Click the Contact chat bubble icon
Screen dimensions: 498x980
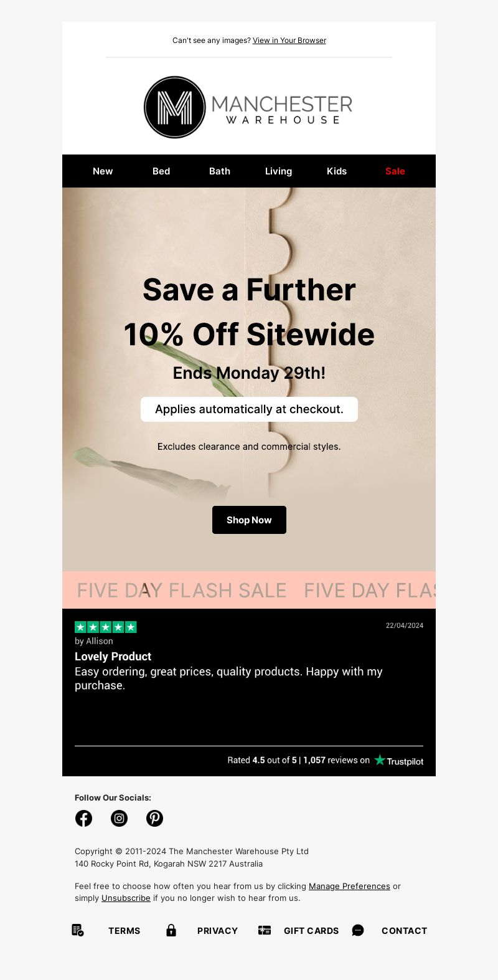click(x=358, y=930)
